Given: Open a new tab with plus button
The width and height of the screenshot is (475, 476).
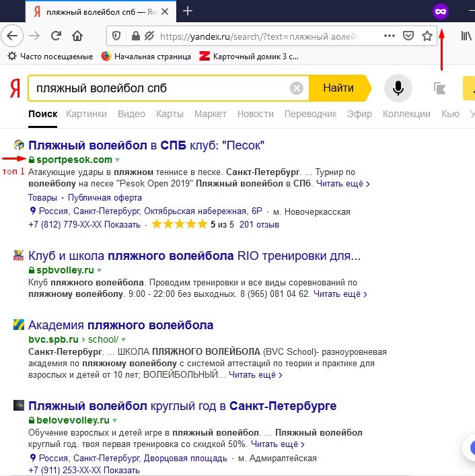Looking at the screenshot, I should click(x=188, y=11).
